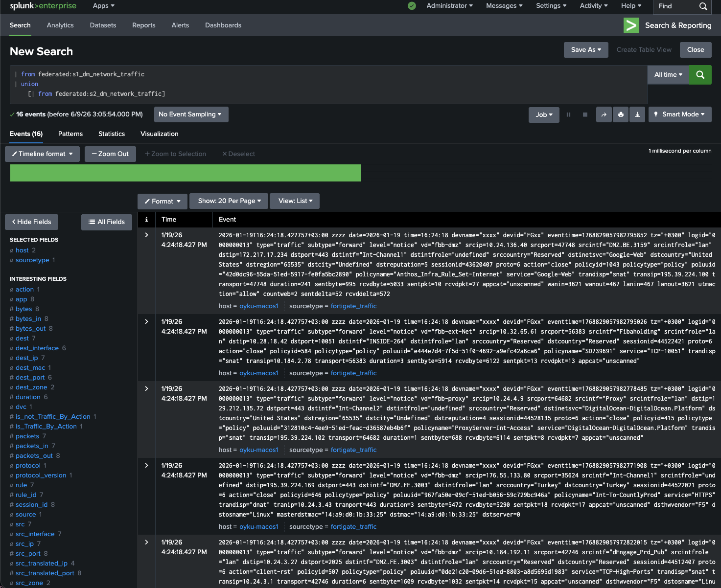Open the Activity dropdown
This screenshot has height=588, width=721.
(x=594, y=6)
